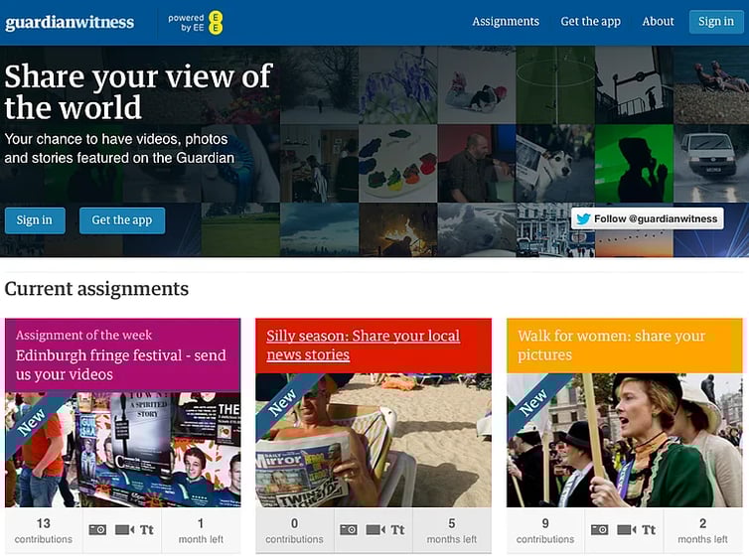Click the EE logo badge

[x=216, y=23]
